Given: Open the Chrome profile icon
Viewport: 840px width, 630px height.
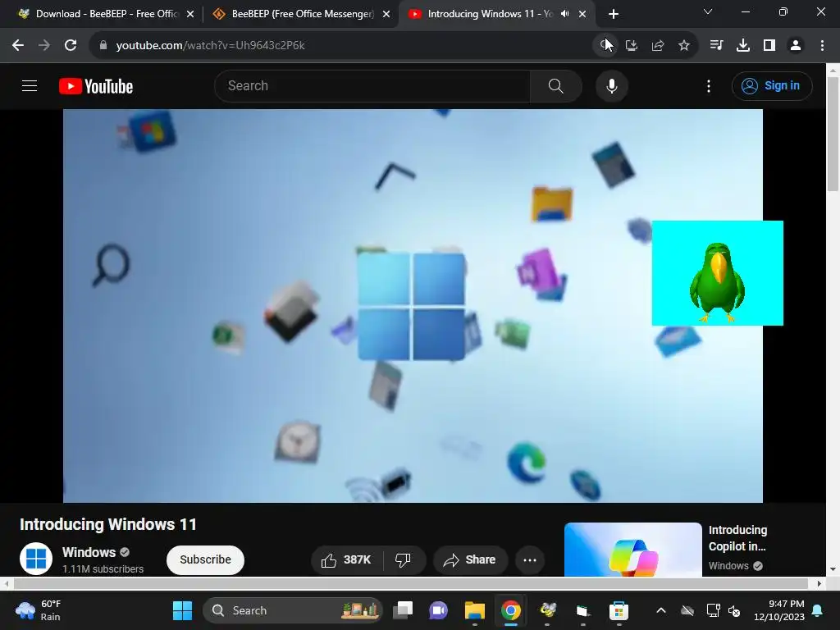Looking at the screenshot, I should (796, 46).
